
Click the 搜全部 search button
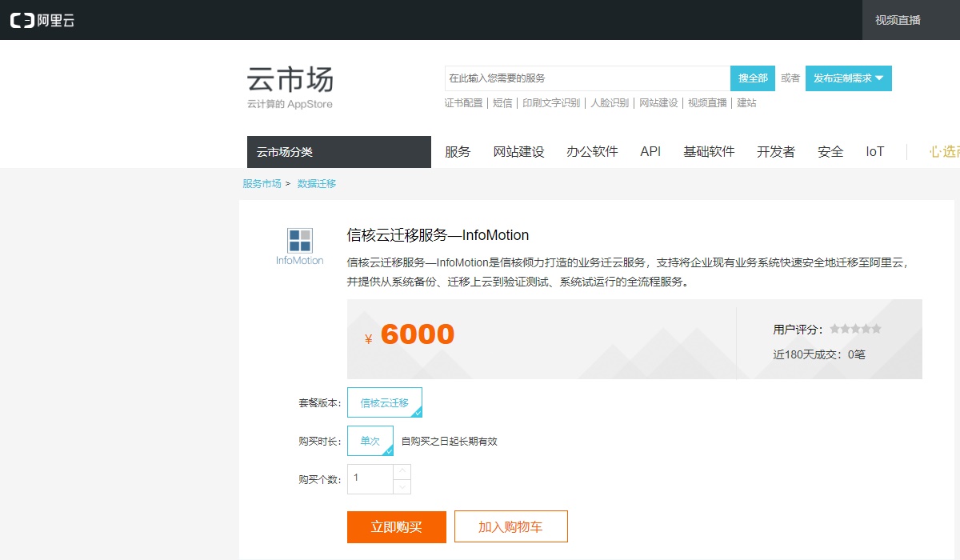point(753,78)
